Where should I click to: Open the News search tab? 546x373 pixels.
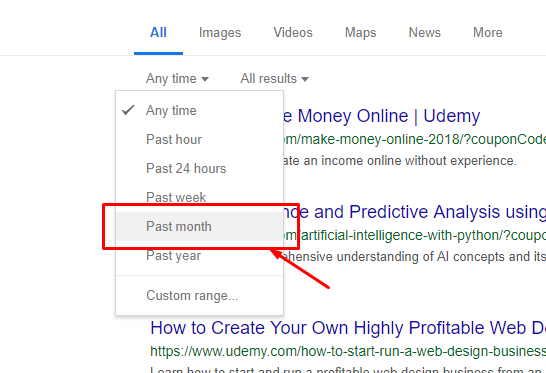[x=424, y=32]
